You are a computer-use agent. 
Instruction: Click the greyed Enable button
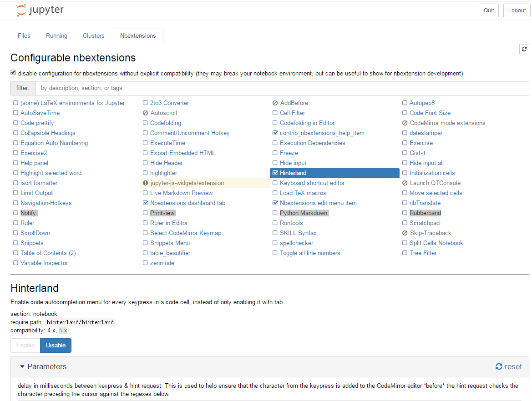(25, 346)
